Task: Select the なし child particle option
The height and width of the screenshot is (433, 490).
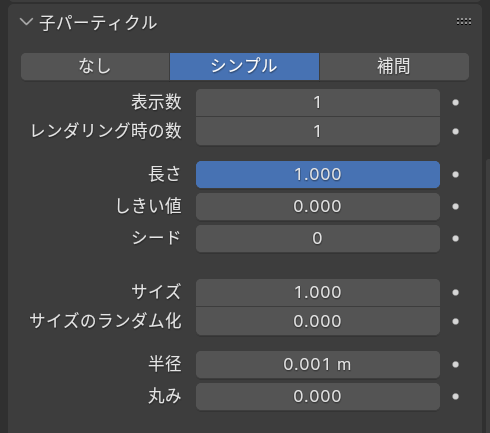Action: (95, 66)
